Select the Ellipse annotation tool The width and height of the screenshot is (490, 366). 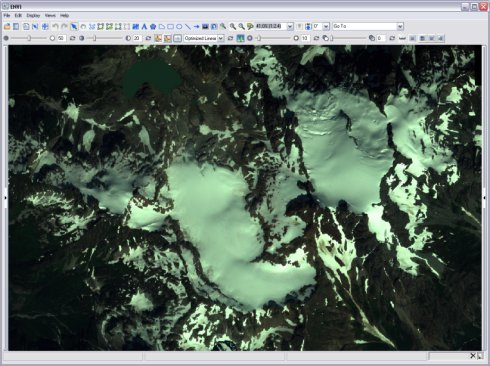pos(179,26)
